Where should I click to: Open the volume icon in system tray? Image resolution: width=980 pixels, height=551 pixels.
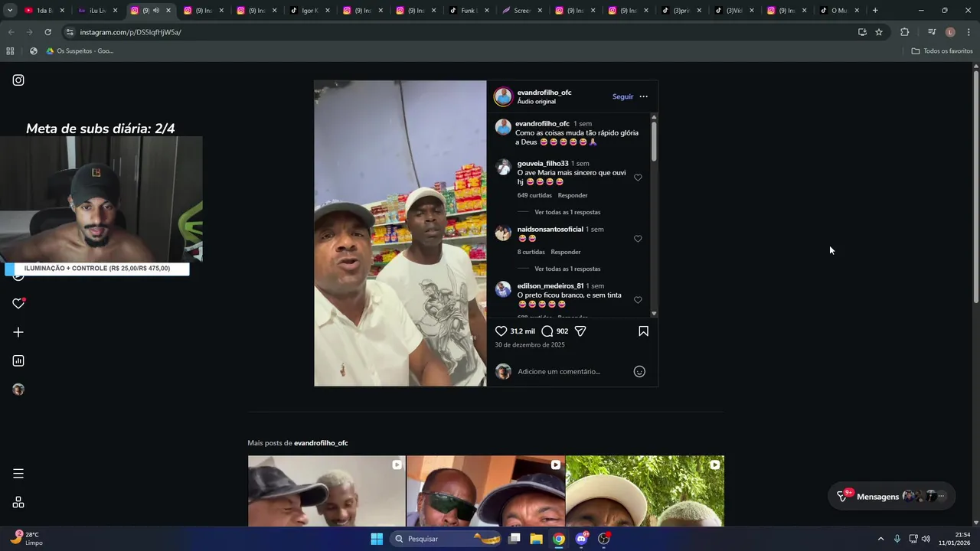(926, 539)
